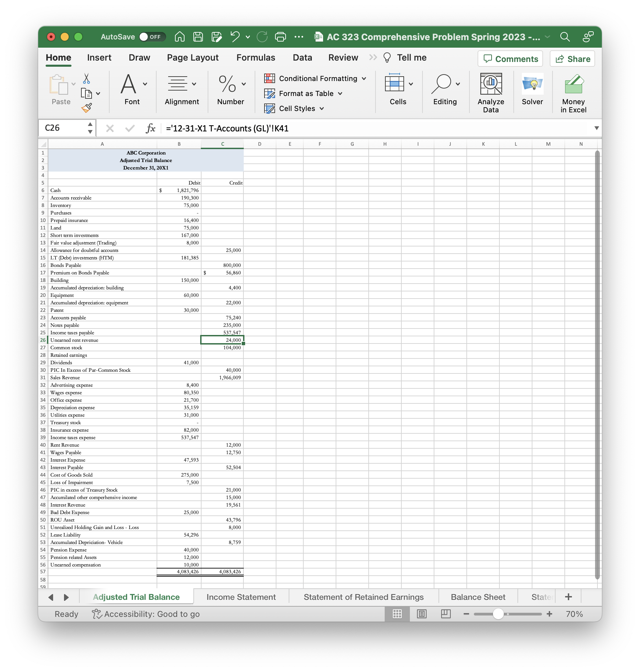This screenshot has height=672, width=640.
Task: Click the Select All corner triangle
Action: 43,144
